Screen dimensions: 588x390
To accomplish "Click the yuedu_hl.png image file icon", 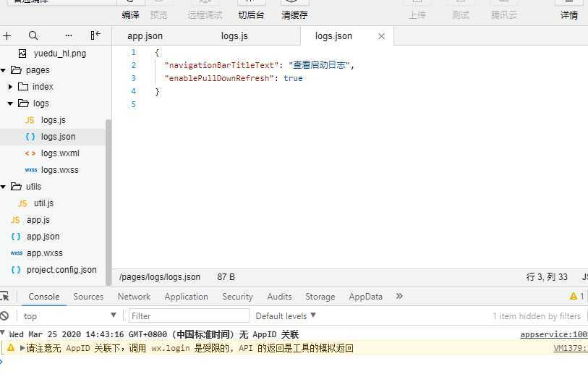I will (22, 54).
